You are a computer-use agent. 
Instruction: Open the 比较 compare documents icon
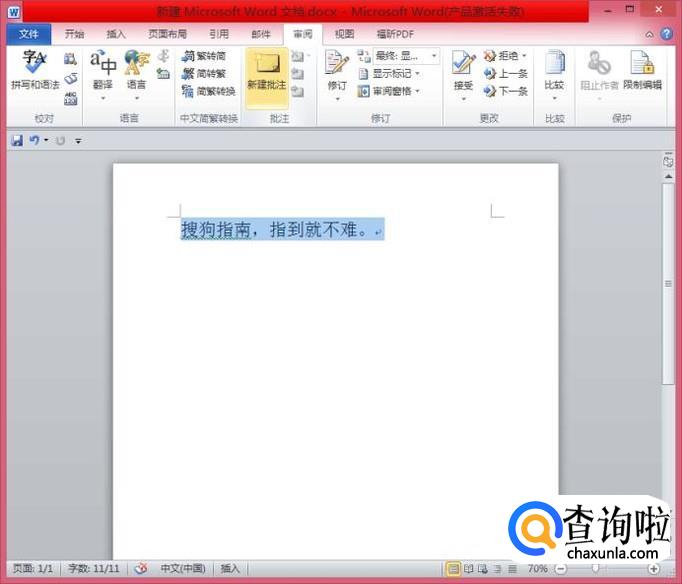(x=555, y=75)
